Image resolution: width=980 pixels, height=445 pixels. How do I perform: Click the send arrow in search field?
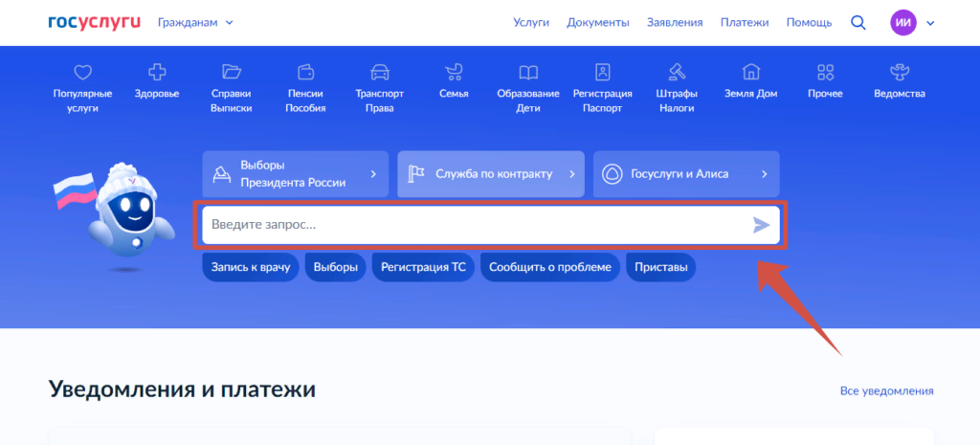pyautogui.click(x=761, y=225)
